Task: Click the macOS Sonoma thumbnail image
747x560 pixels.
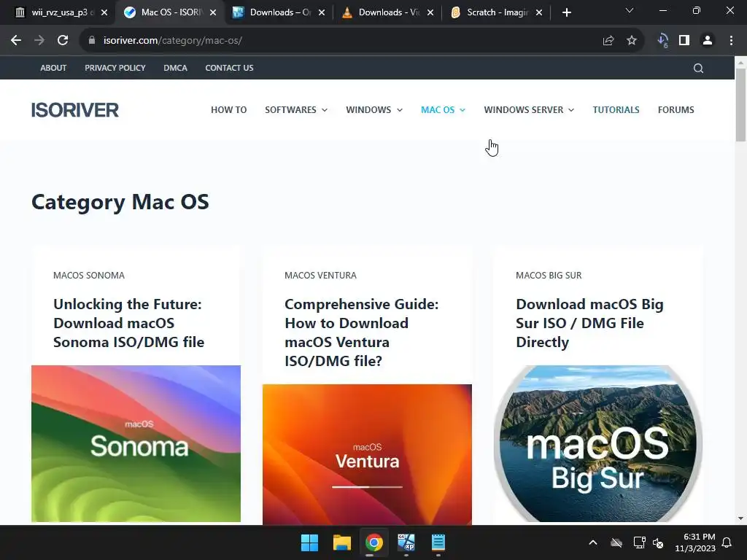Action: coord(136,443)
